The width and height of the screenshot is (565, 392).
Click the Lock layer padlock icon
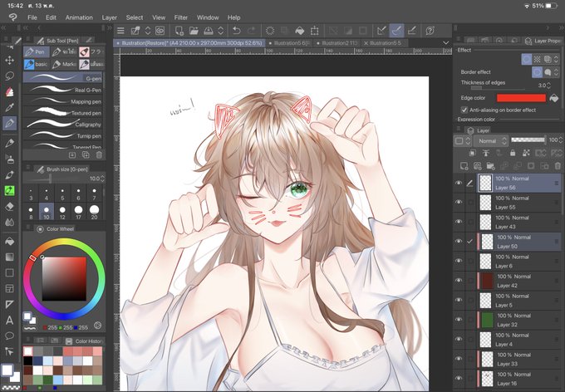coord(513,153)
